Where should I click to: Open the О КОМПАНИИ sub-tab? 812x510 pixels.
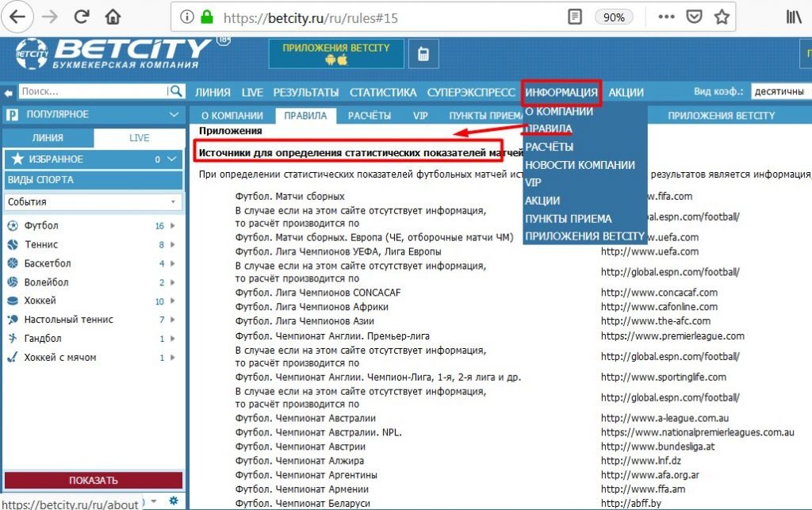click(x=232, y=116)
